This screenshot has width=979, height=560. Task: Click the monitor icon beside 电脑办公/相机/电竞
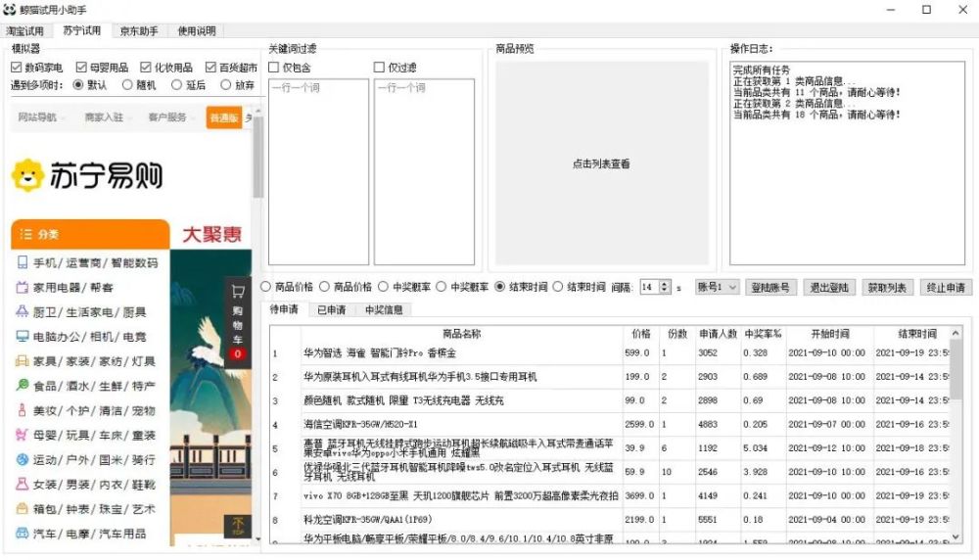(x=23, y=337)
